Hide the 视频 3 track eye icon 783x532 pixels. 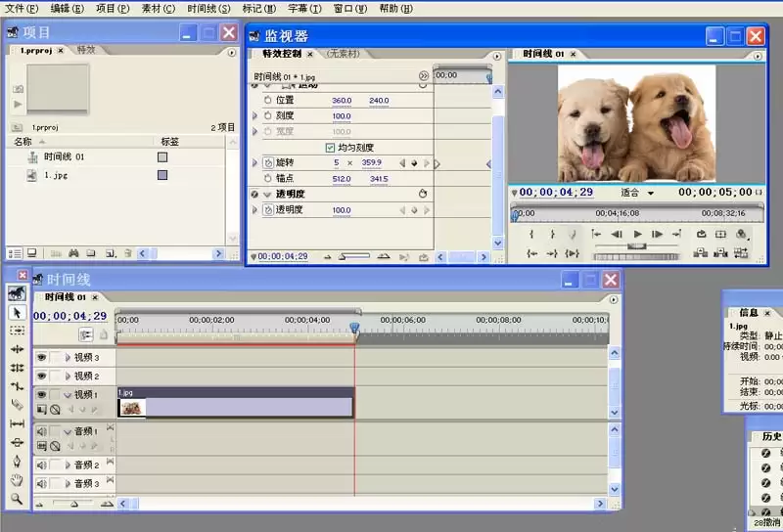pos(42,357)
